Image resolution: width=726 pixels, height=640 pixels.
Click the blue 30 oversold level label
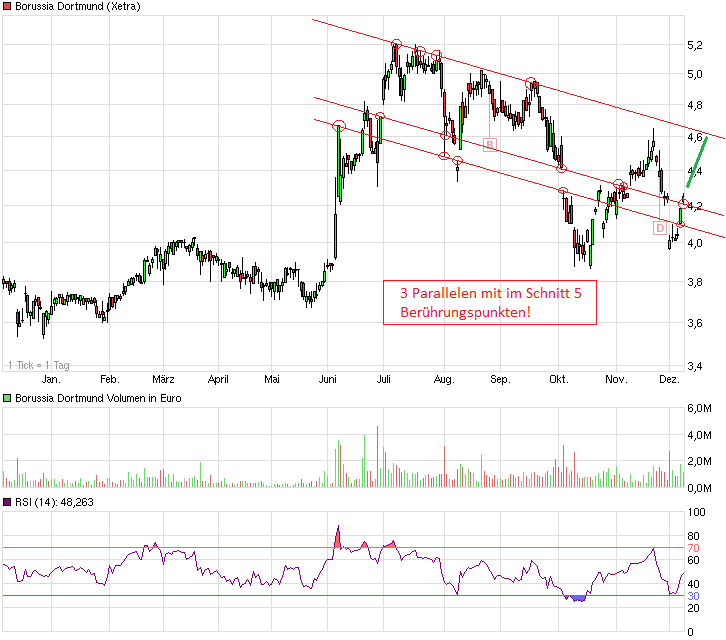pos(694,596)
